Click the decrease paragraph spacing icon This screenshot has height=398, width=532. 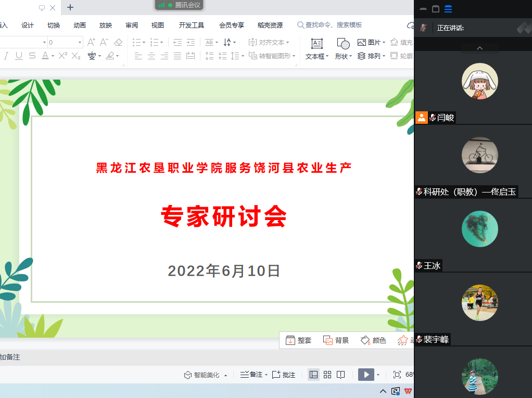(222, 56)
